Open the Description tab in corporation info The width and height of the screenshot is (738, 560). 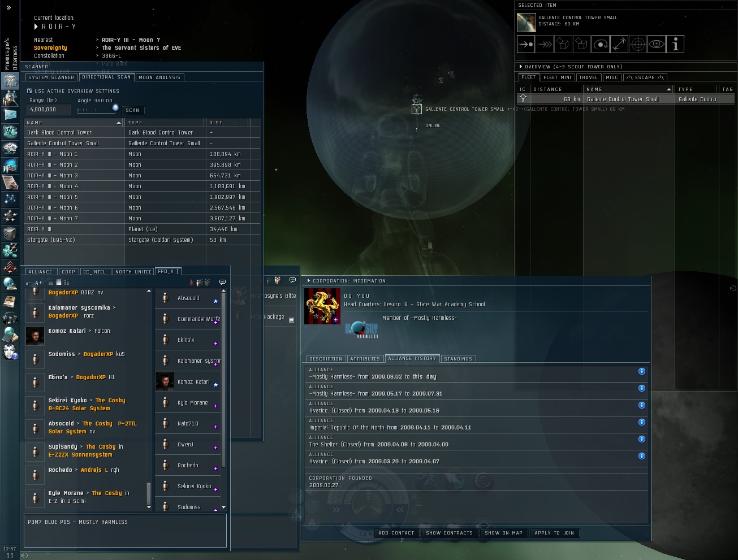pos(326,359)
